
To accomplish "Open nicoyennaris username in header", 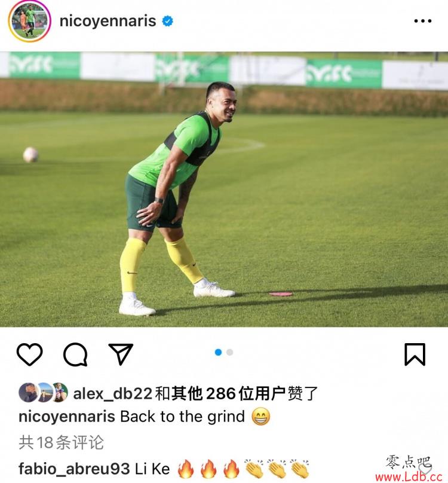I will pyautogui.click(x=108, y=21).
